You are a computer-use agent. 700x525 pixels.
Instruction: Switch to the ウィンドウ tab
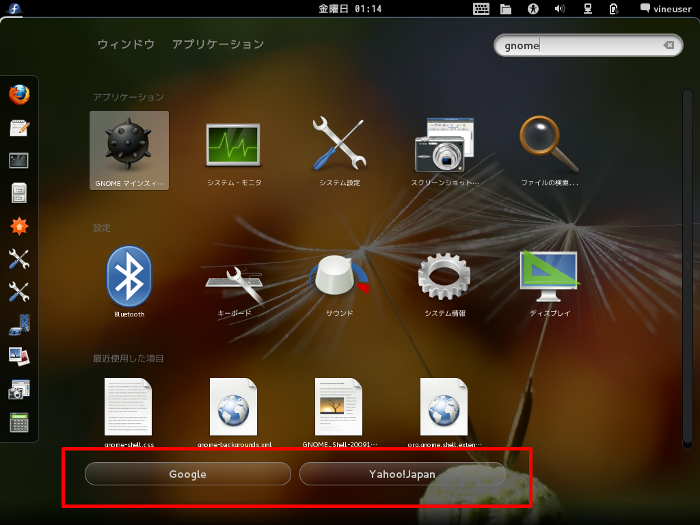pos(126,44)
